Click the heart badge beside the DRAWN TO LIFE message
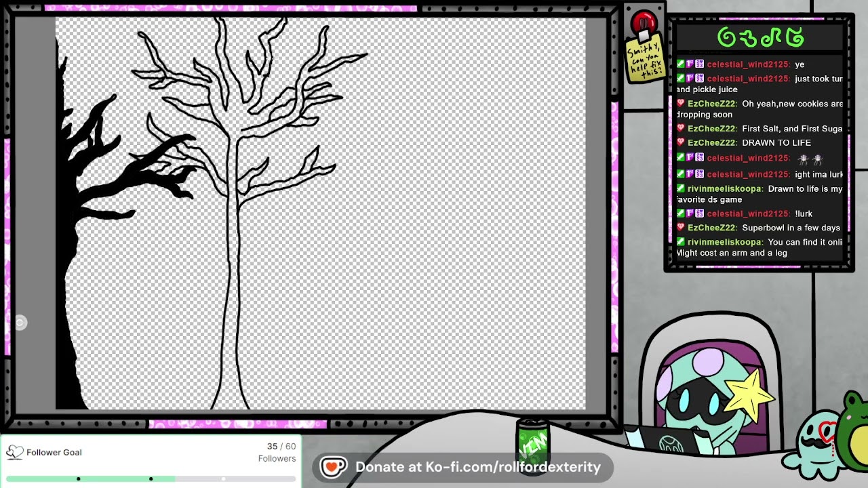The height and width of the screenshot is (488, 868). click(681, 142)
